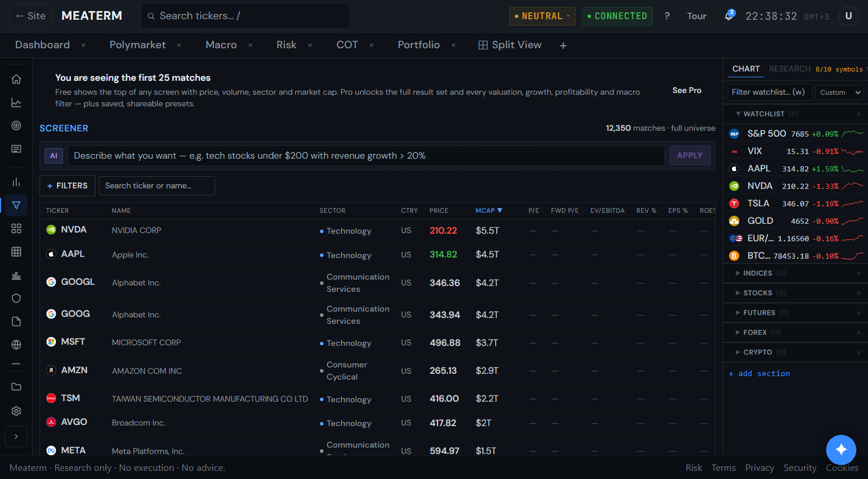868x479 pixels.
Task: Close the COT tab
Action: click(x=371, y=45)
